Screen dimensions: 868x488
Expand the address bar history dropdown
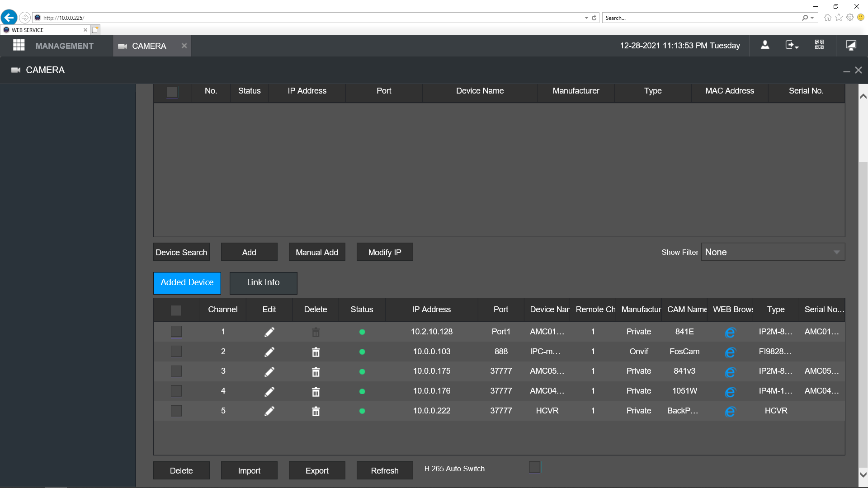(x=586, y=18)
